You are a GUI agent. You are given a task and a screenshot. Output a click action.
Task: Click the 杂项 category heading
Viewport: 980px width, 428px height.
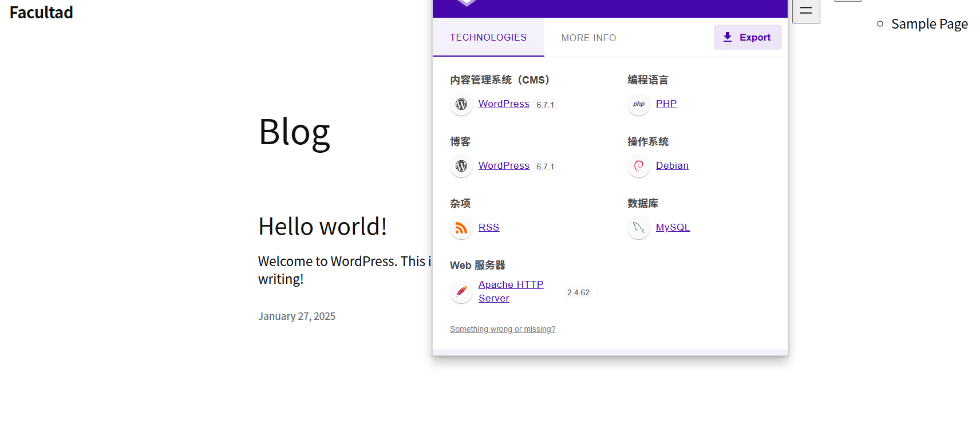click(460, 203)
